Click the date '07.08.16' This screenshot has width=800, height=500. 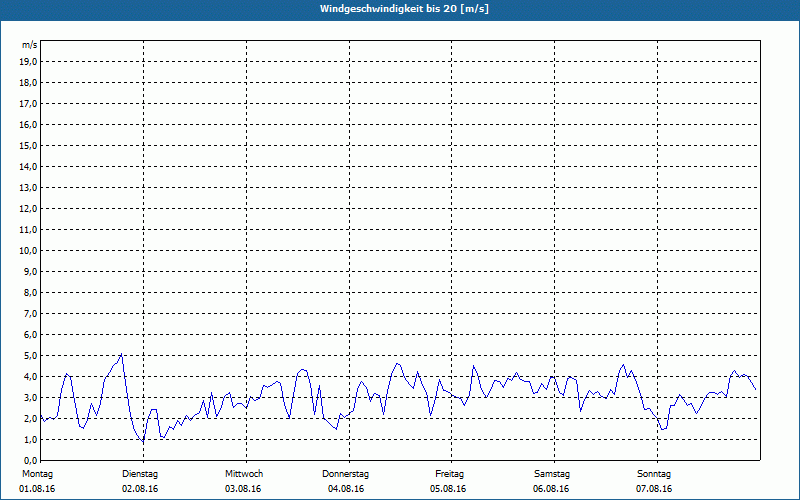(654, 489)
